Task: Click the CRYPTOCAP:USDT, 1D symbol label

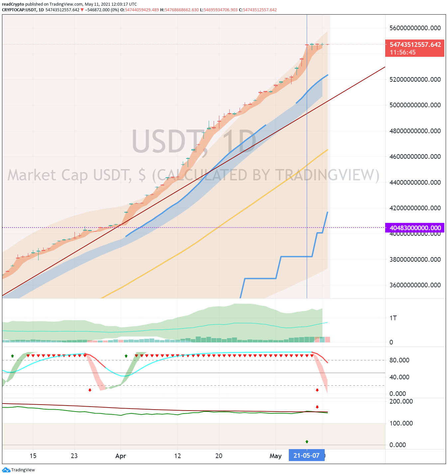Action: (x=23, y=10)
